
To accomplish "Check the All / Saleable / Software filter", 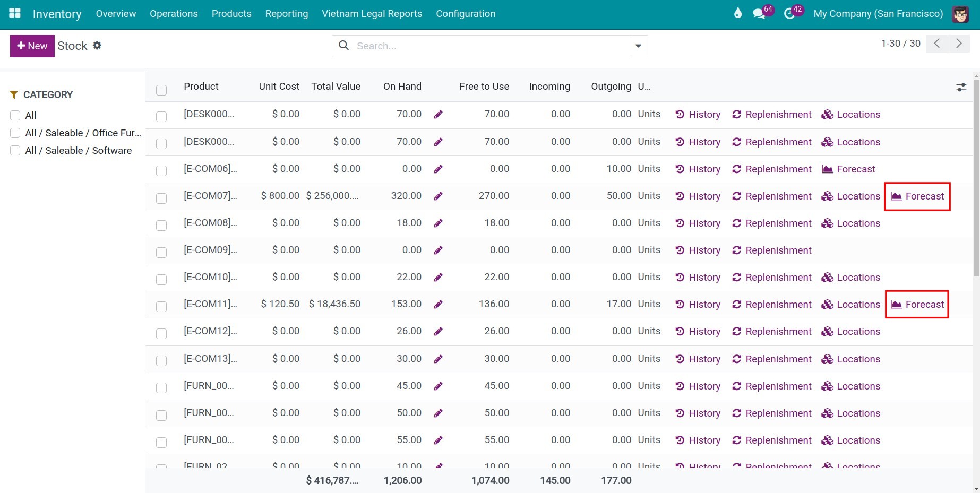I will pyautogui.click(x=15, y=151).
